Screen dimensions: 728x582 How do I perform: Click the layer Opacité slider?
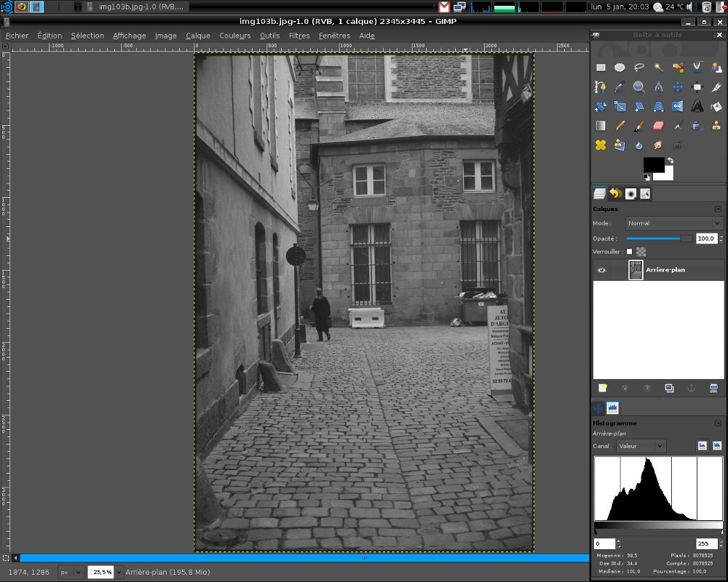pyautogui.click(x=660, y=239)
